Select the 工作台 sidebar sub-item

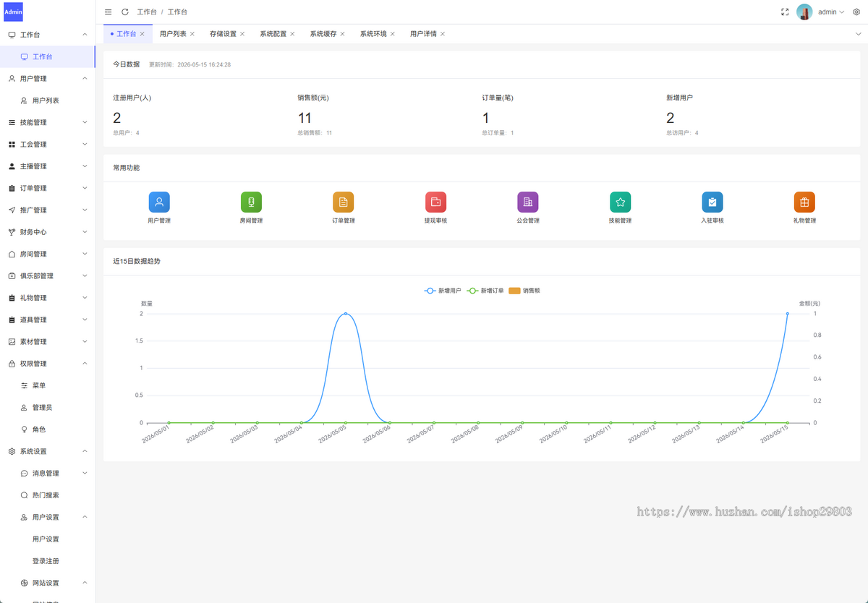tap(48, 56)
